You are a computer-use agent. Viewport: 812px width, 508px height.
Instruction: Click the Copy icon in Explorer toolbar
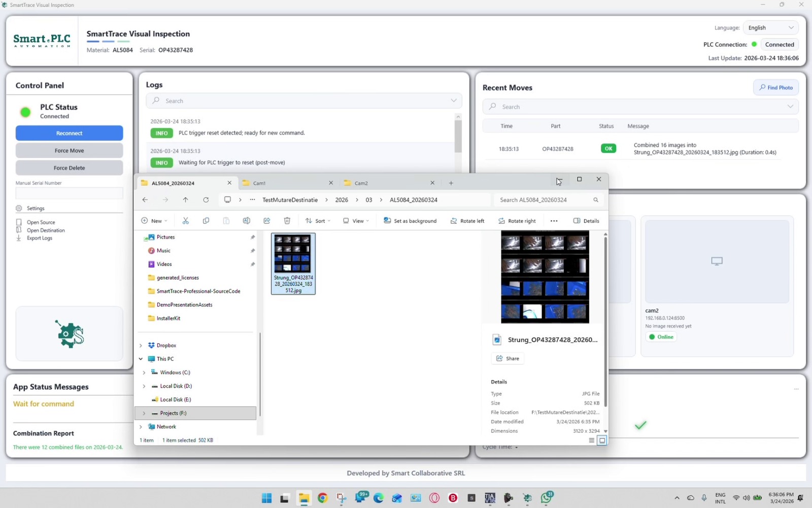(206, 220)
